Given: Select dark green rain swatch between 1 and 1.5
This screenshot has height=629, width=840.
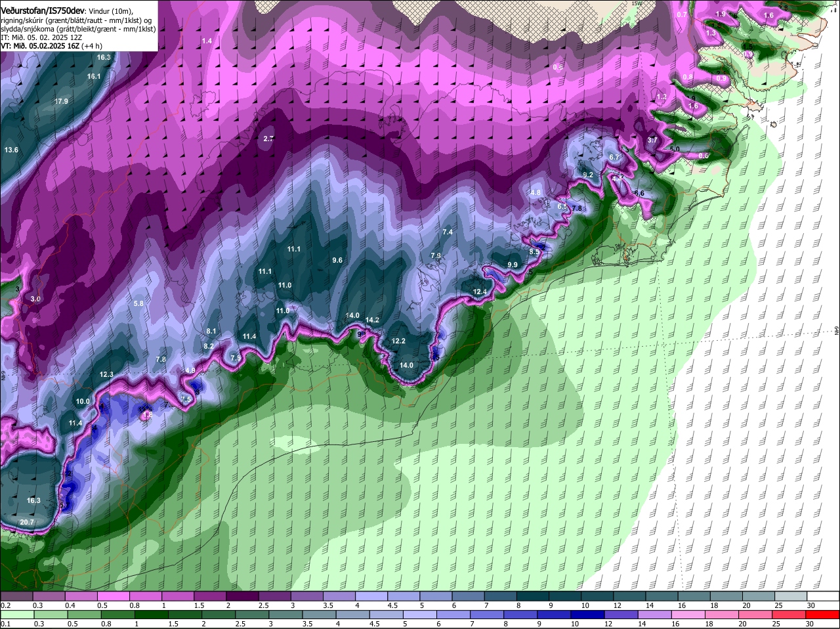Looking at the screenshot, I should 153,615.
